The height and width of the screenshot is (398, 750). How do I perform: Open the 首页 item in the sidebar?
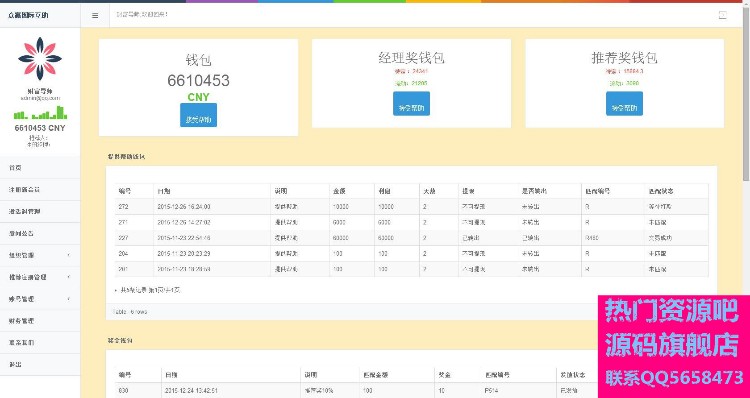click(x=40, y=168)
